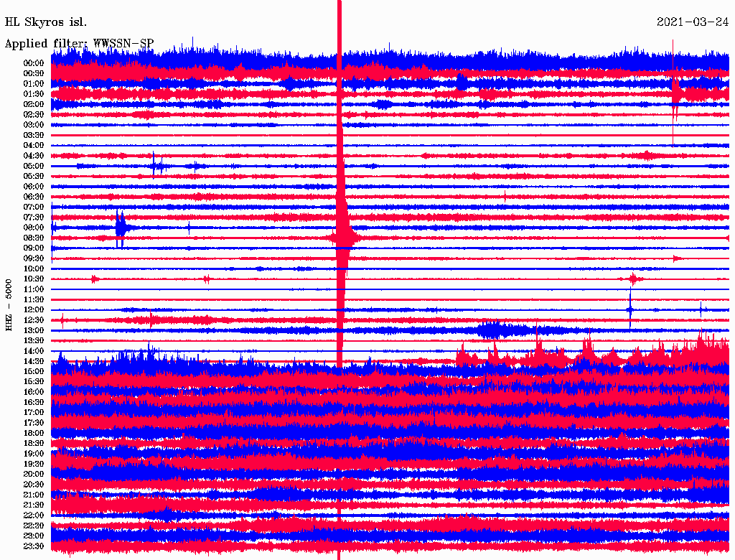Select the 12:30 time label
The height and width of the screenshot is (560, 735).
point(34,320)
